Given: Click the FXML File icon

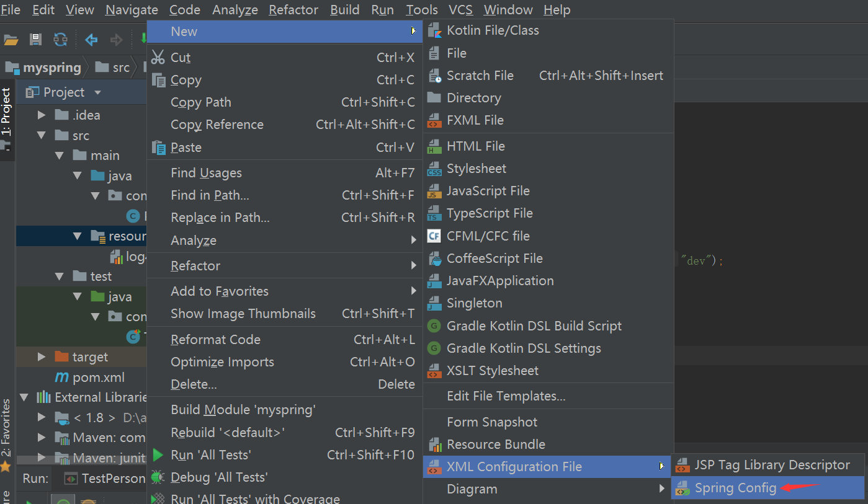Looking at the screenshot, I should coord(435,120).
